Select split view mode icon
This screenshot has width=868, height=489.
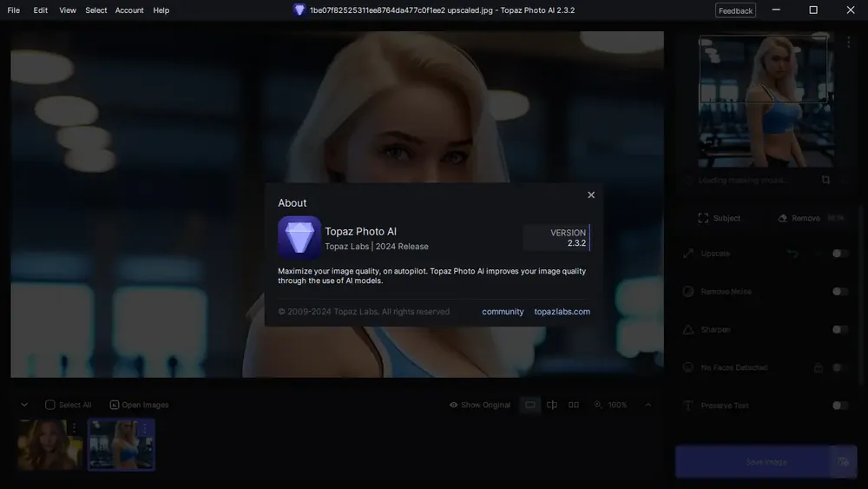(552, 405)
